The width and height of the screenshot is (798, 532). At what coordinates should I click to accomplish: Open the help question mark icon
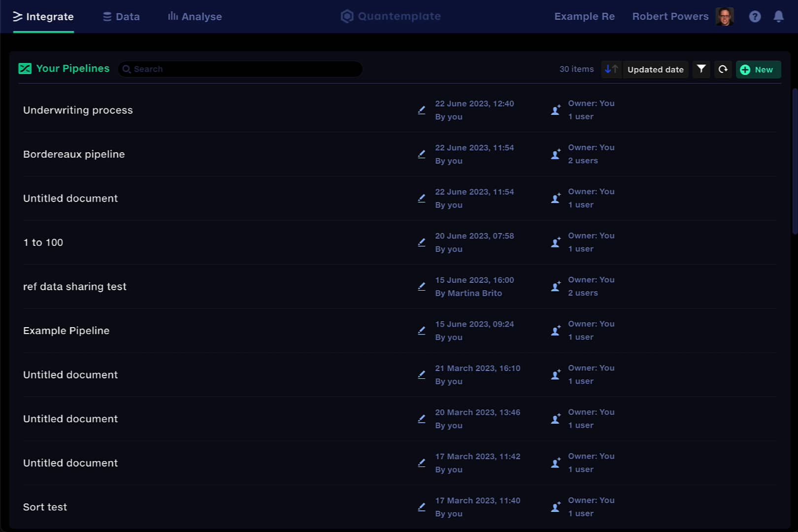coord(755,17)
